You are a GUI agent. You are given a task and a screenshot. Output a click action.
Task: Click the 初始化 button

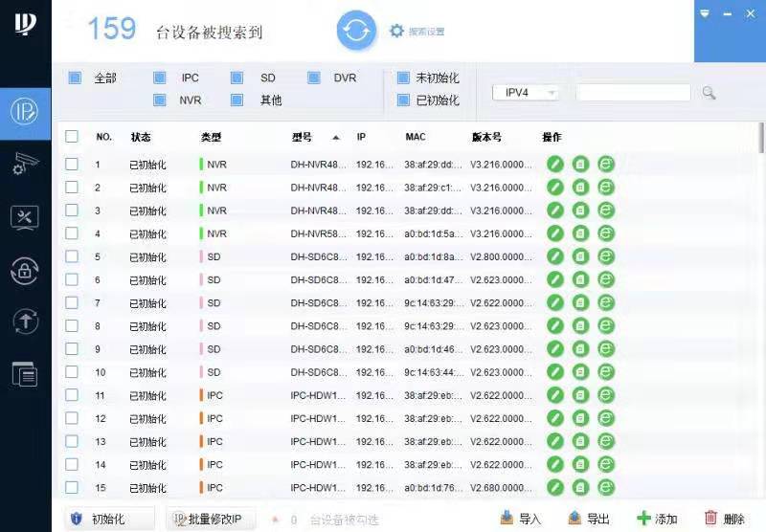point(107,519)
